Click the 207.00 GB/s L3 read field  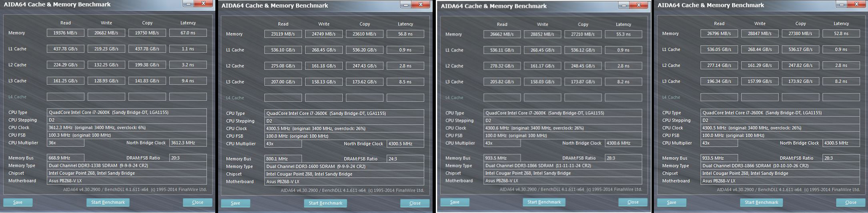point(283,82)
